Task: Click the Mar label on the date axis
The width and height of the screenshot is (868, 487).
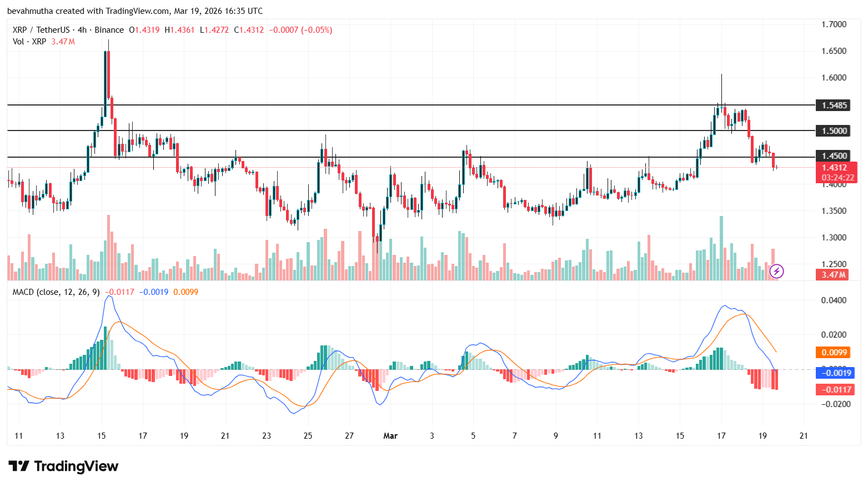Action: pos(390,436)
